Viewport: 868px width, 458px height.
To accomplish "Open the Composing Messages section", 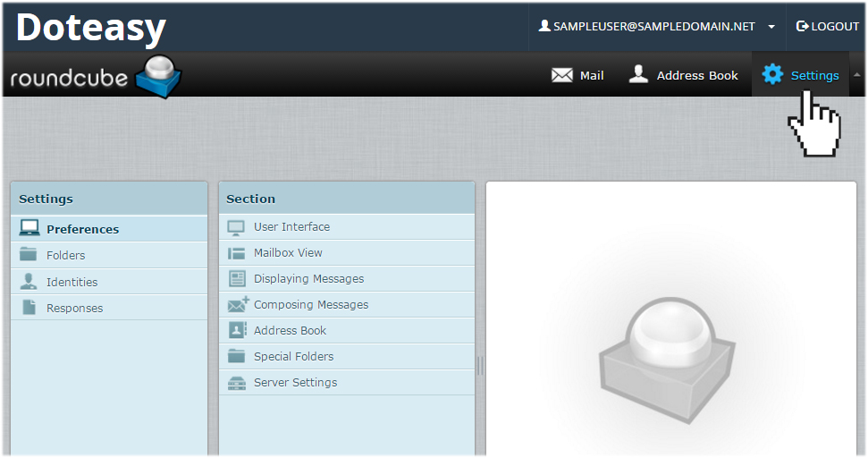I will 347,305.
